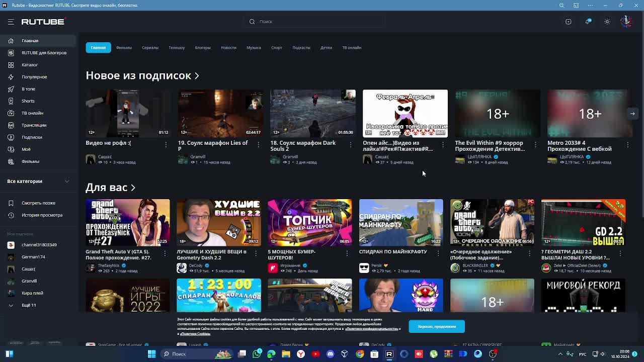Open German174 subscription in sidebar
The width and height of the screenshot is (644, 362).
38,257
